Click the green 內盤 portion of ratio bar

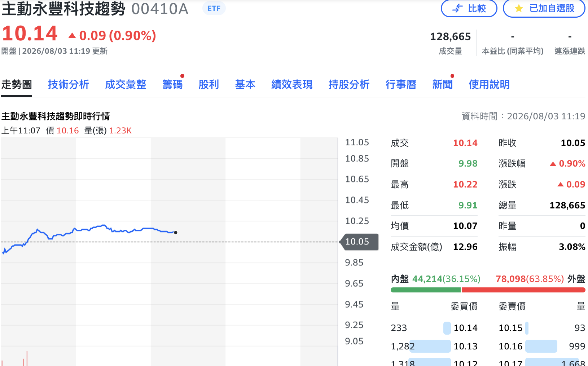tap(426, 290)
